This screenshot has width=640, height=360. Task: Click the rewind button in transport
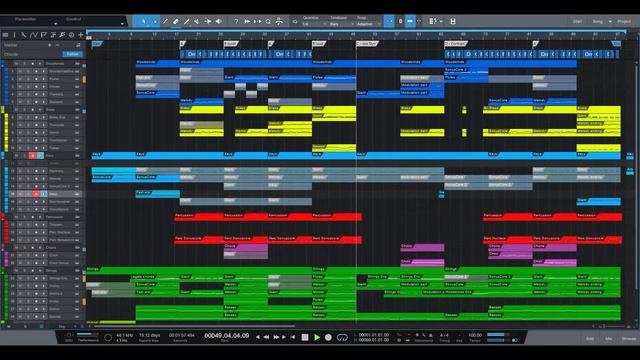point(267,337)
